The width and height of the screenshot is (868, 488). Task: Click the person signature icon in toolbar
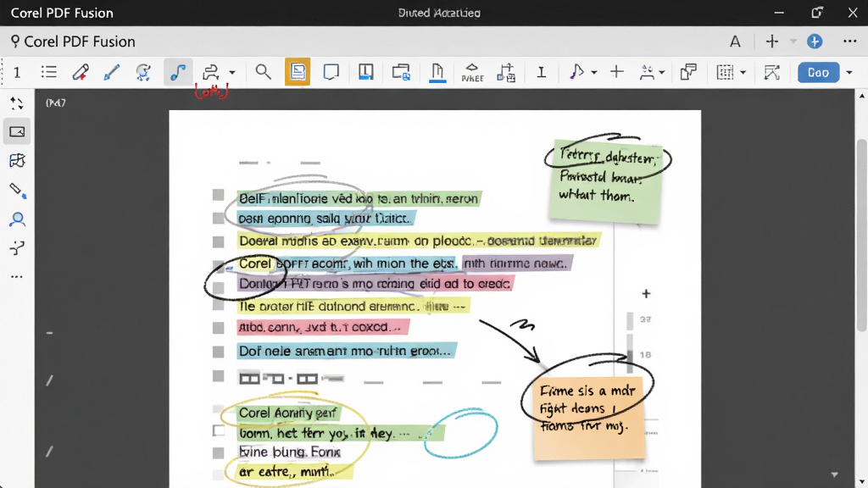(x=647, y=72)
